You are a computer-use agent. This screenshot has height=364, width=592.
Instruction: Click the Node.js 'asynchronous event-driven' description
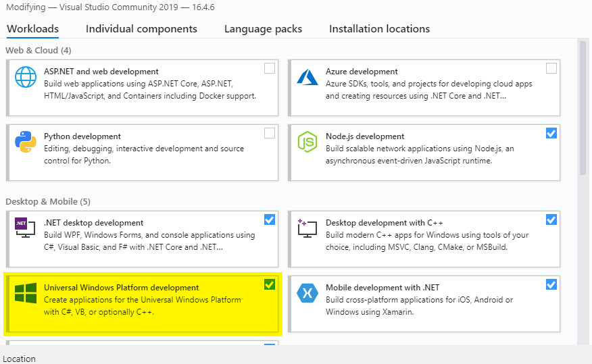420,155
